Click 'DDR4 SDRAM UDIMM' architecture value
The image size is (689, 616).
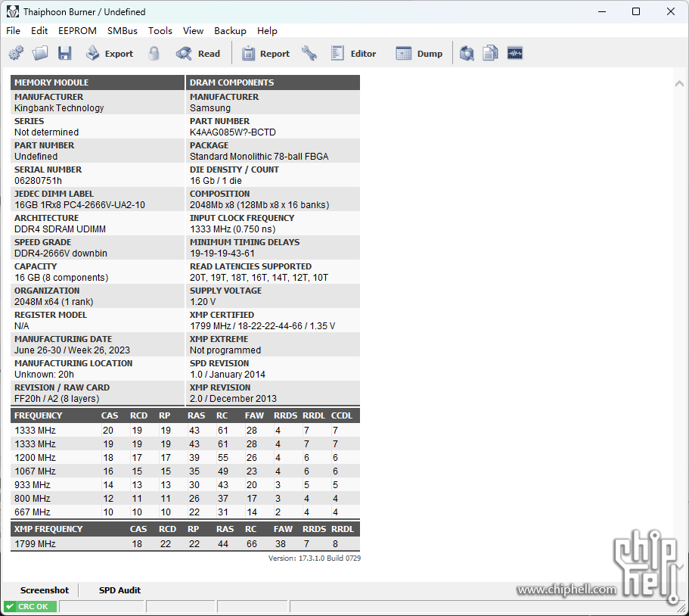(60, 229)
